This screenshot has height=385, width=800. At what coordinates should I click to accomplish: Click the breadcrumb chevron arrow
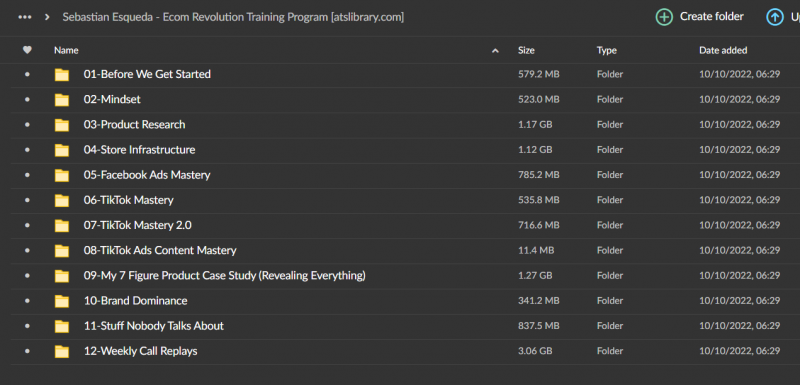pyautogui.click(x=47, y=17)
